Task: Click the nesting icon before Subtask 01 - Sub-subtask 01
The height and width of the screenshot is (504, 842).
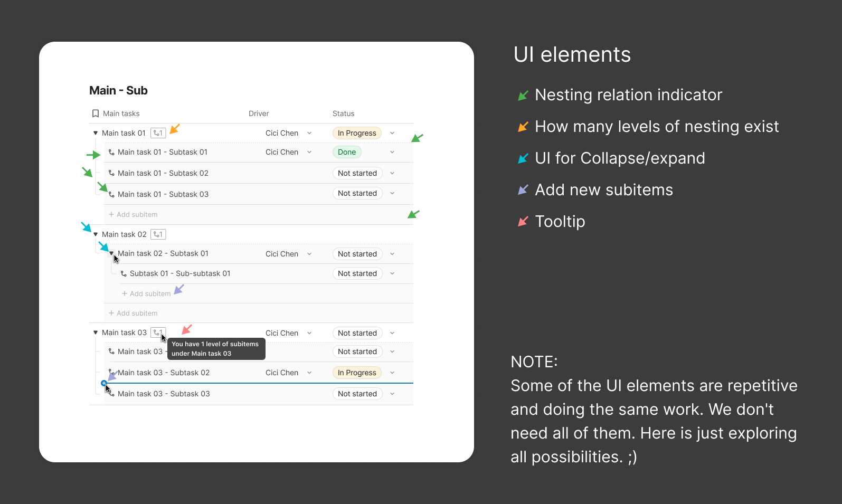Action: (x=124, y=273)
